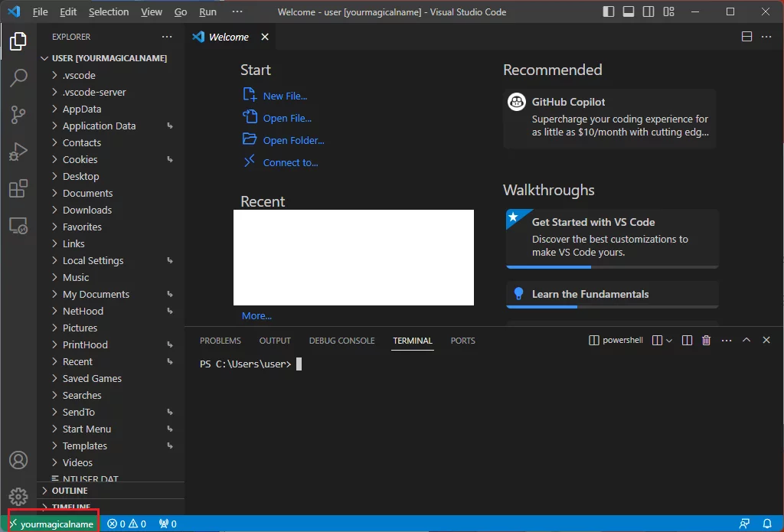Open the Search view in activity bar
This screenshot has width=784, height=532.
18,78
